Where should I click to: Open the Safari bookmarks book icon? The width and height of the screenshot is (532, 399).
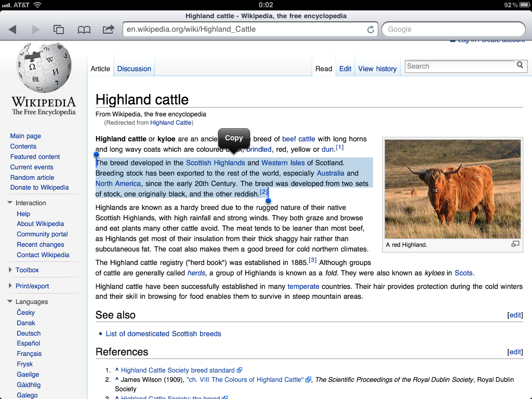coord(84,30)
